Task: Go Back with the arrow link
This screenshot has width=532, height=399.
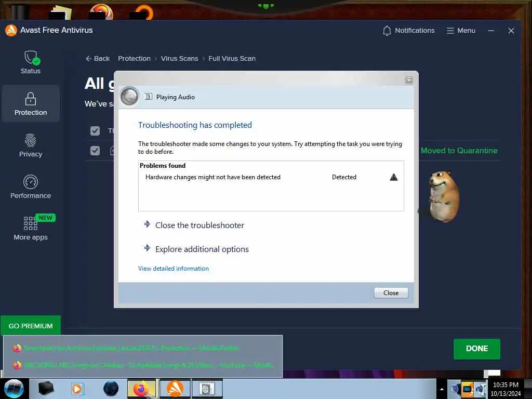Action: point(98,58)
